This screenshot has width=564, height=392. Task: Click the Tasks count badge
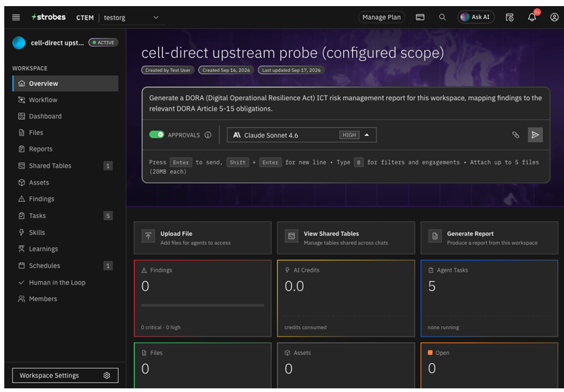108,216
